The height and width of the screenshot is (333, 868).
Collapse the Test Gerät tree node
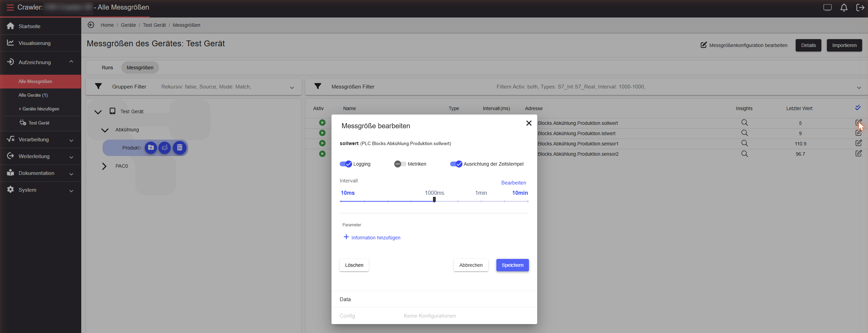(x=98, y=112)
